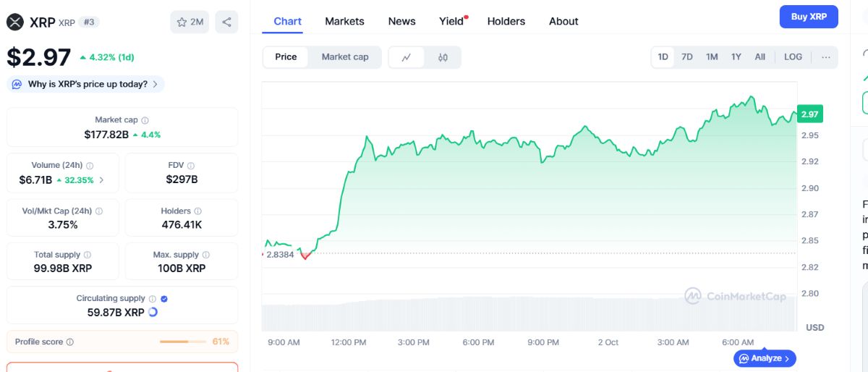Add XRP to watchlist via star button
This screenshot has height=372, width=868.
(190, 22)
